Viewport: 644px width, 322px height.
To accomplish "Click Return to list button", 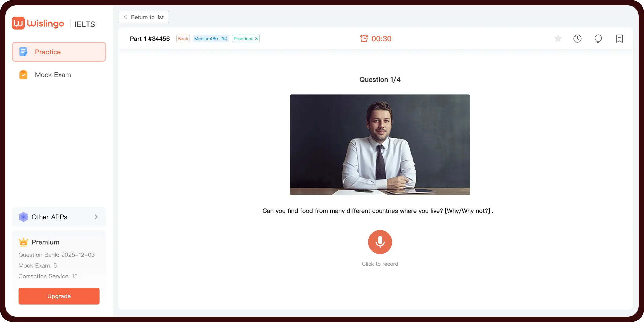I will click(x=145, y=17).
